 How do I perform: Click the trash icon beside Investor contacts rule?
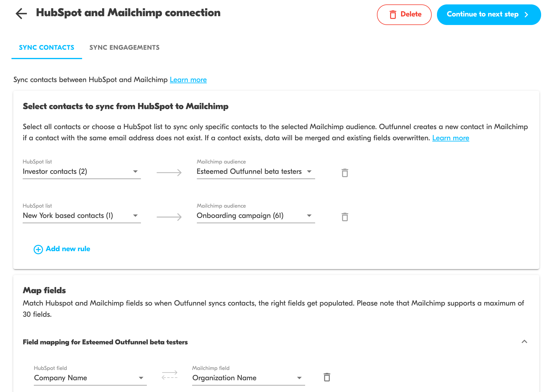(x=344, y=173)
